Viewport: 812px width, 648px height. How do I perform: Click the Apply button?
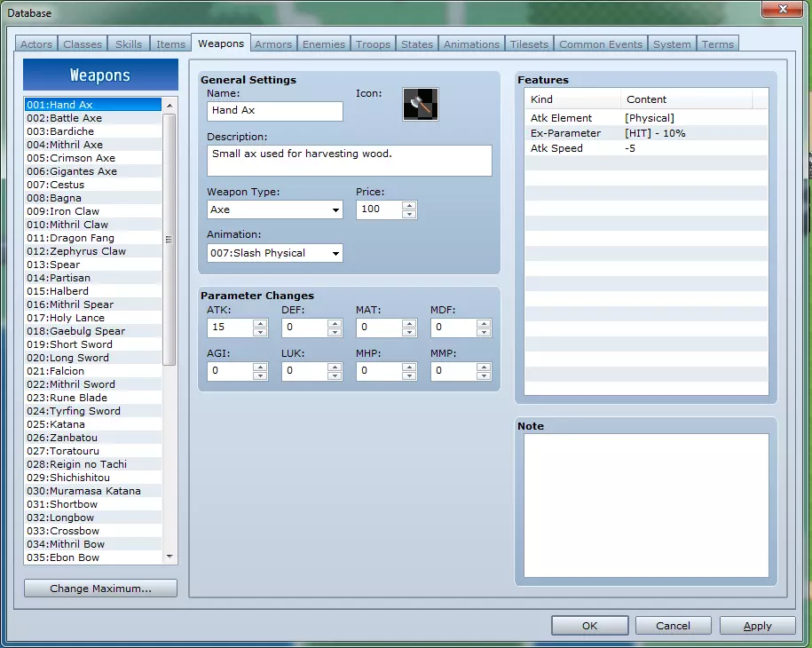point(757,626)
